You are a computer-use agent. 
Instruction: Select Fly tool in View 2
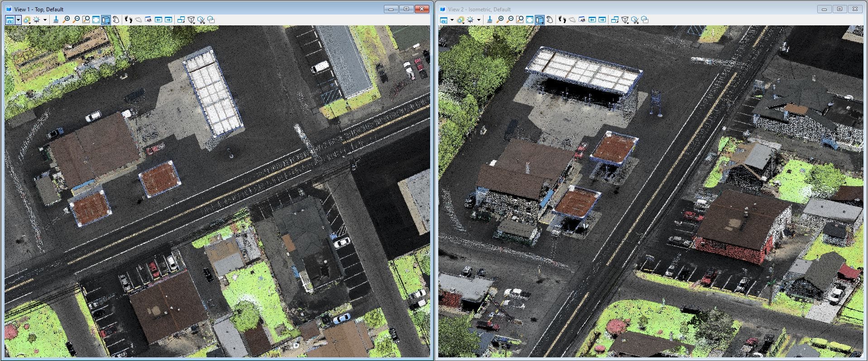(572, 20)
